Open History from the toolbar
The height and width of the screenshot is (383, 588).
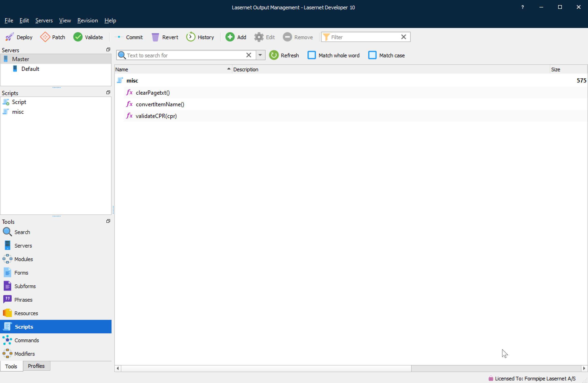[200, 37]
